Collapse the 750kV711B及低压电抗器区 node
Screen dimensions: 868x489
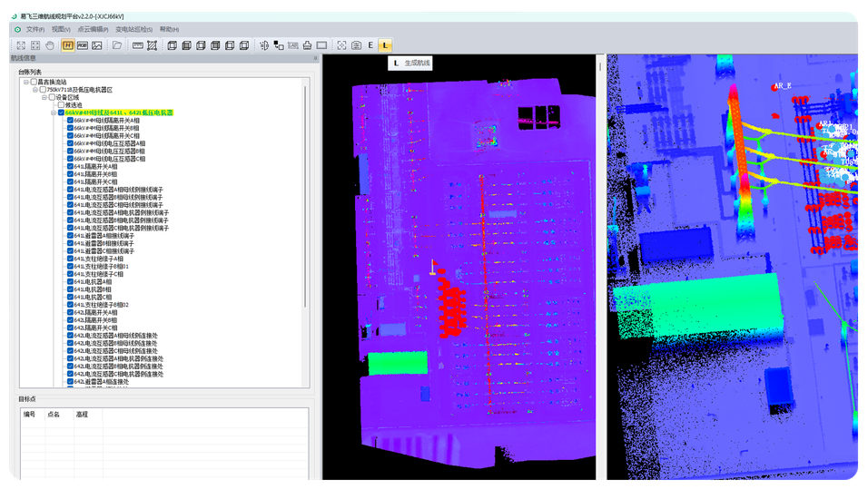tap(35, 90)
